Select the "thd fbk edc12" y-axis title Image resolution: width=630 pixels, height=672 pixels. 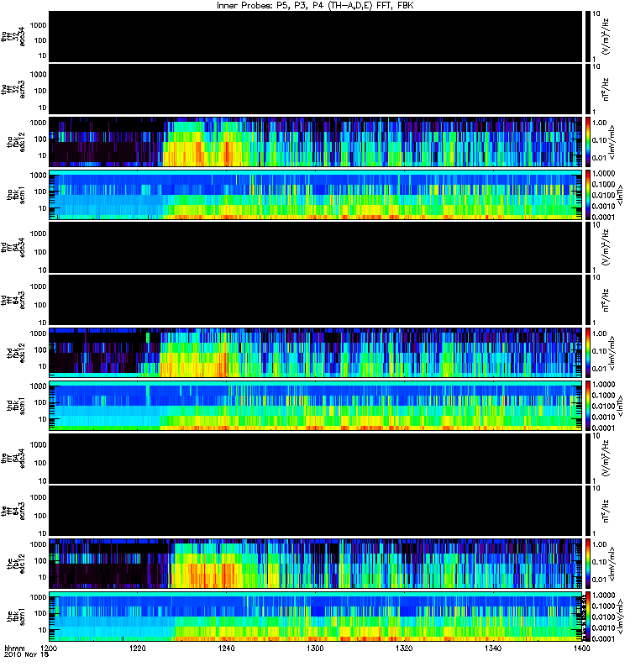[x=16, y=353]
